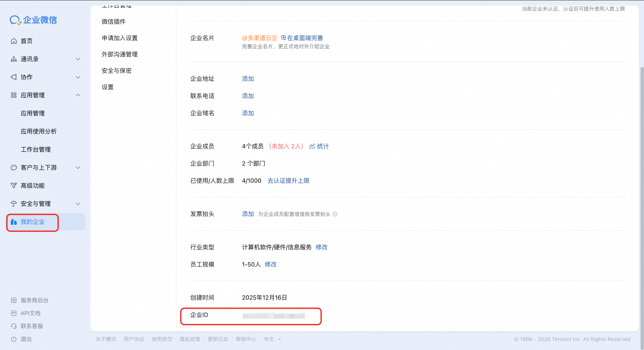This screenshot has height=350, width=644.
Task: Select 应用使用分析 submenu item
Action: click(39, 132)
